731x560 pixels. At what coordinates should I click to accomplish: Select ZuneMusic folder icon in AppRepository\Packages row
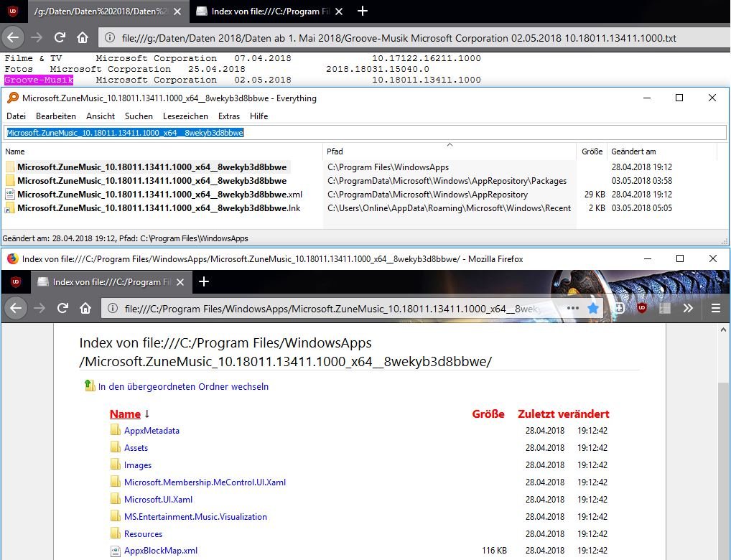pos(10,180)
